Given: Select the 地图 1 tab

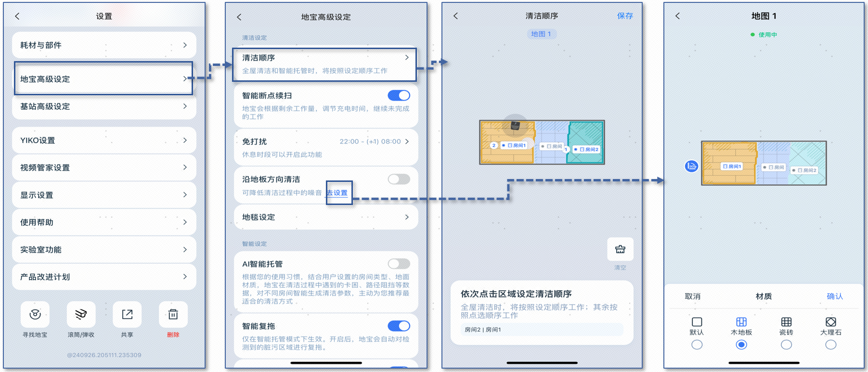Looking at the screenshot, I should (541, 34).
